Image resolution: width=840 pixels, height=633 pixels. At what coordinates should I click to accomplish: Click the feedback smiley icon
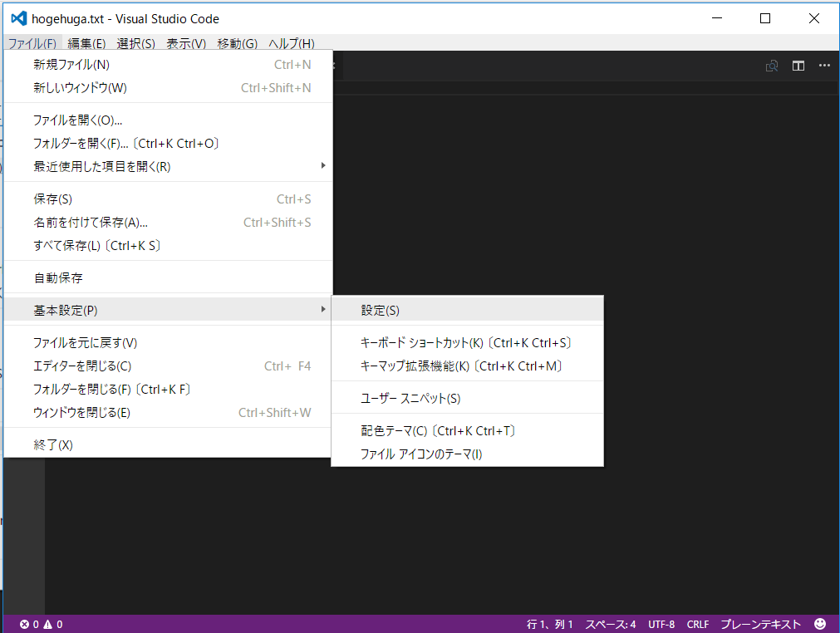tap(820, 624)
